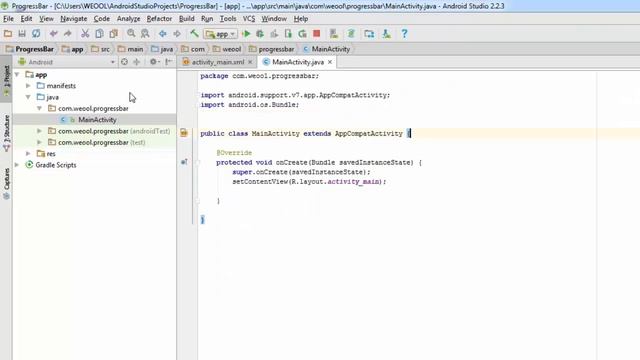Open the Build menu
Image resolution: width=640 pixels, height=360 pixels.
tap(187, 19)
